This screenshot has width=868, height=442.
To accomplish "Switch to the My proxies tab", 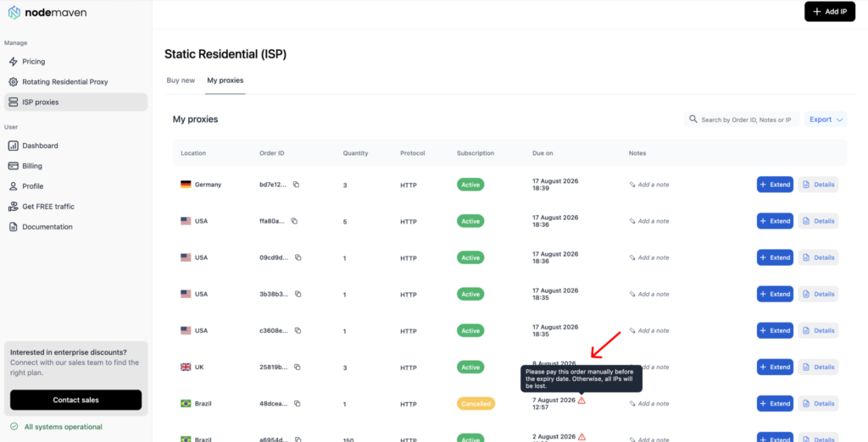I will 225,80.
